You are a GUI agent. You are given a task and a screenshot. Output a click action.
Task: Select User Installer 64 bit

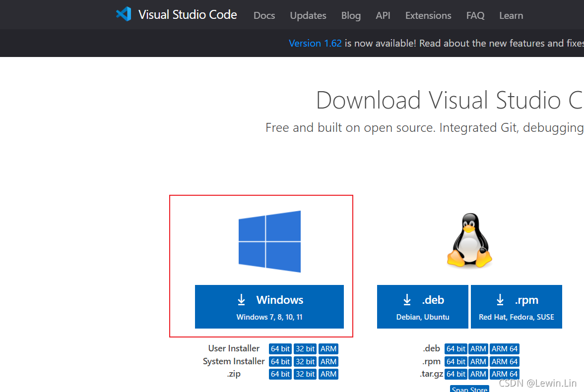click(x=280, y=349)
